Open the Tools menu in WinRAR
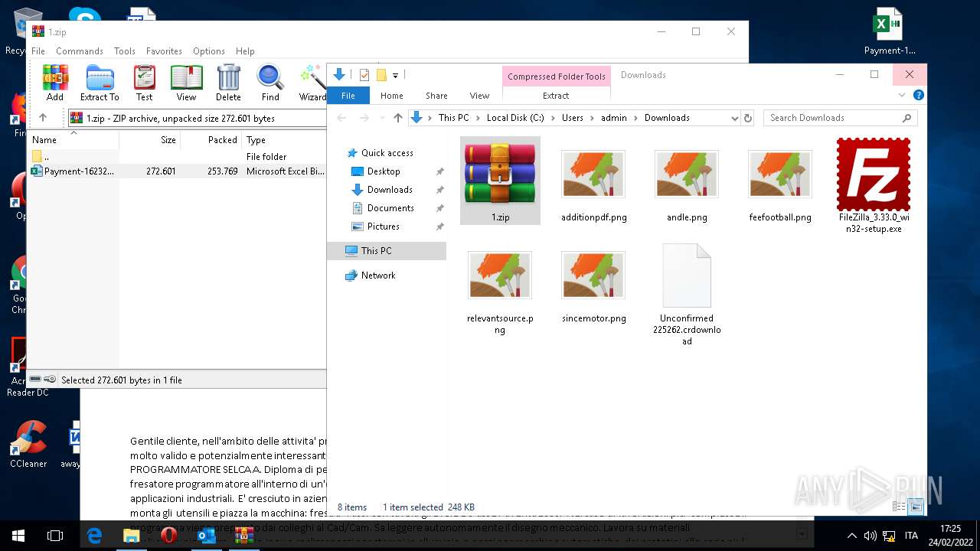This screenshot has width=980, height=551. (125, 51)
